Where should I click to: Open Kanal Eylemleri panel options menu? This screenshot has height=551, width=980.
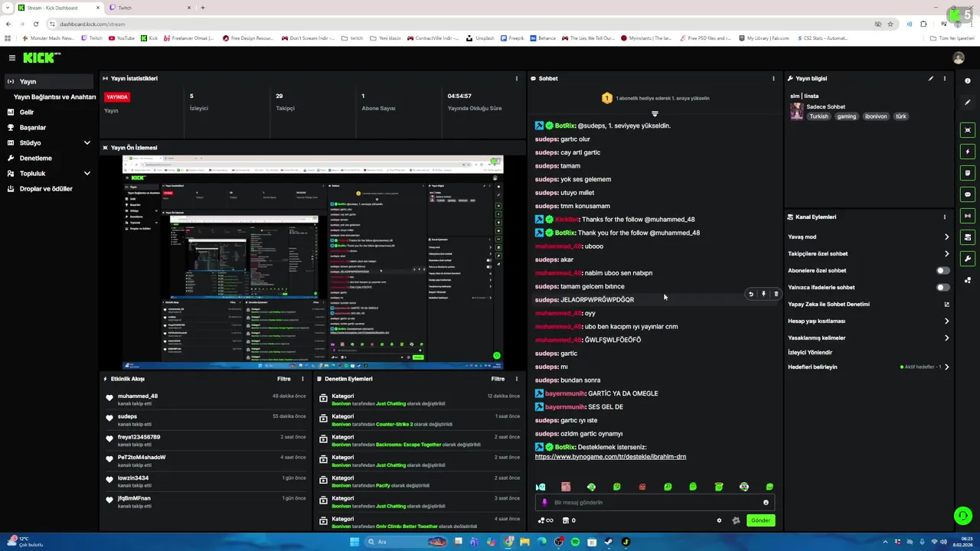(945, 217)
